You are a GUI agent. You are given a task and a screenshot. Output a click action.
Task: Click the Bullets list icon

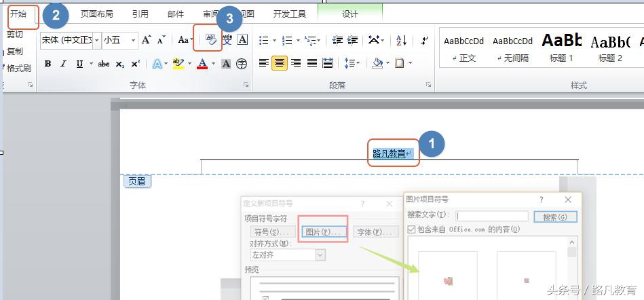264,40
